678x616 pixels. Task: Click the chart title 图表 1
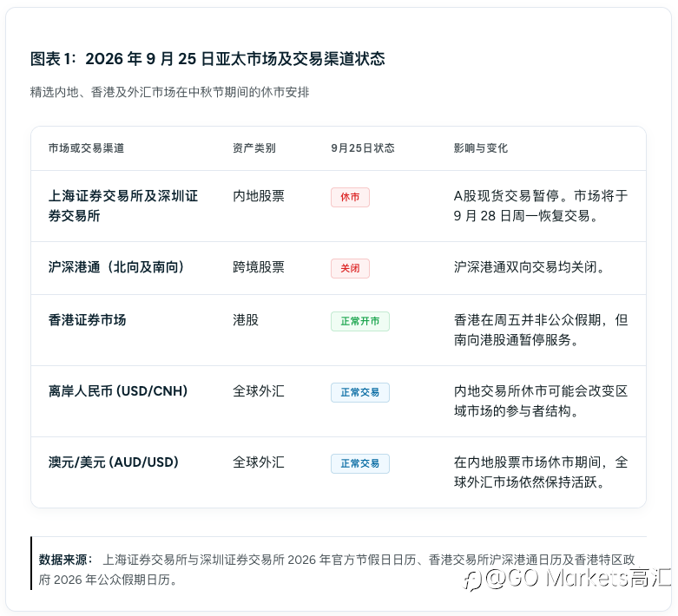tap(207, 59)
